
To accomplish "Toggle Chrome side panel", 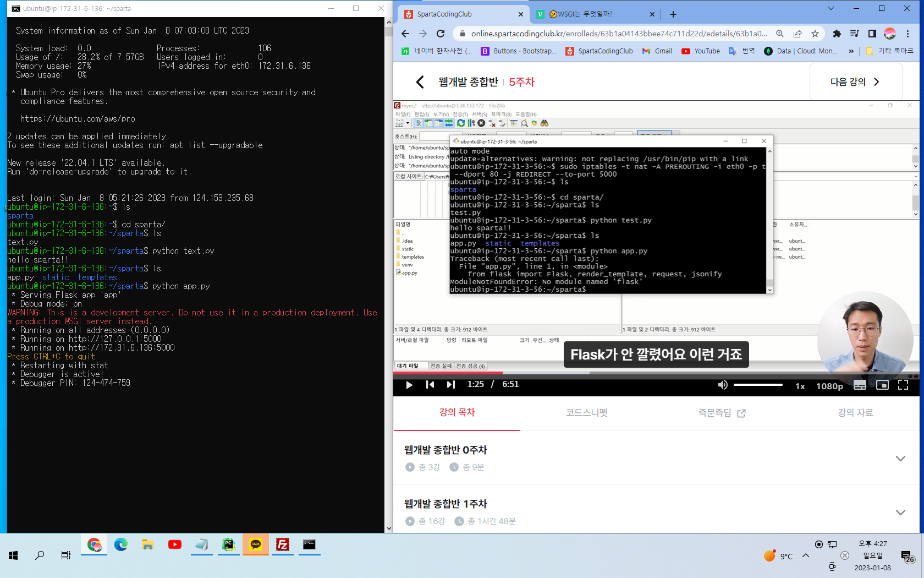I will (x=872, y=34).
